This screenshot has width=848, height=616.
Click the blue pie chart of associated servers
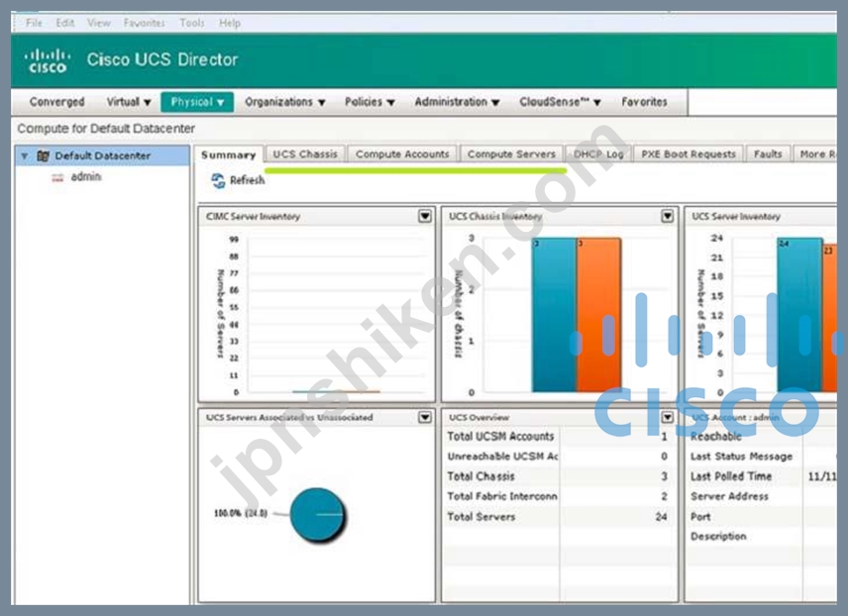[x=317, y=514]
